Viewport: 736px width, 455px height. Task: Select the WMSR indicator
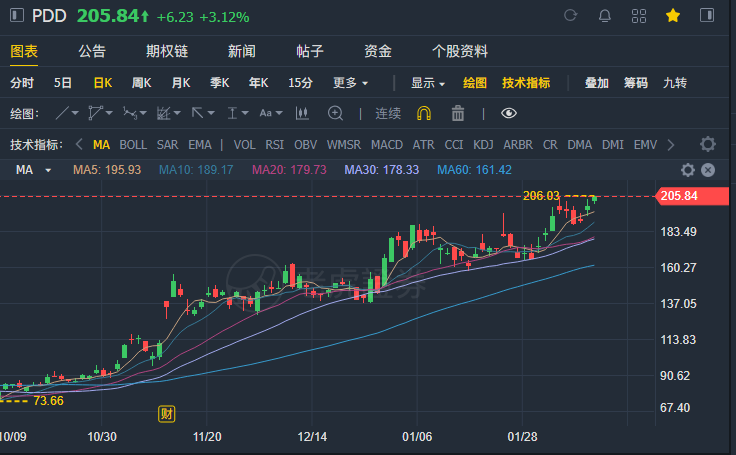(344, 145)
